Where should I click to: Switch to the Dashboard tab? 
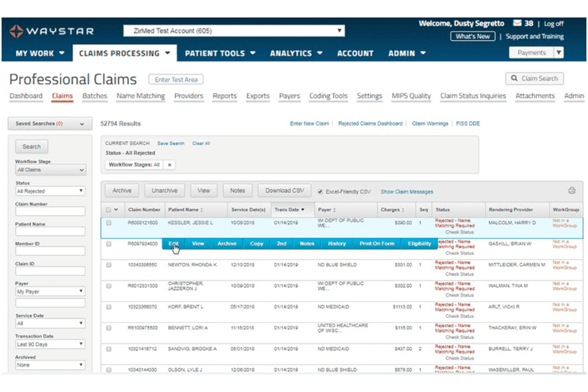point(26,96)
